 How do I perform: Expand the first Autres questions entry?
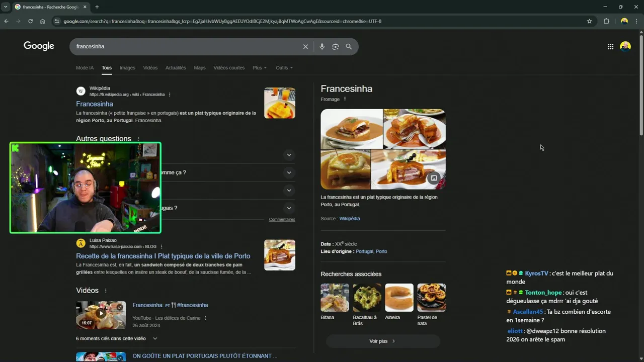[289, 155]
